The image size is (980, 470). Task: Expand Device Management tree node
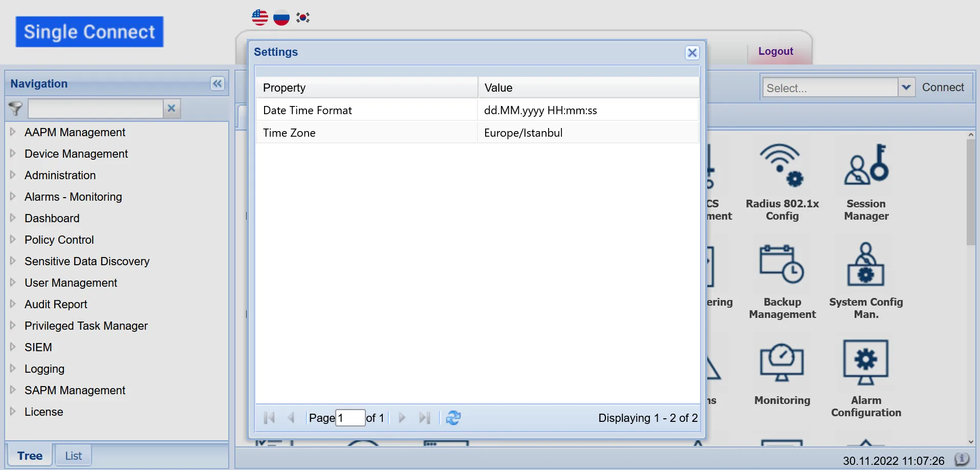pyautogui.click(x=13, y=154)
